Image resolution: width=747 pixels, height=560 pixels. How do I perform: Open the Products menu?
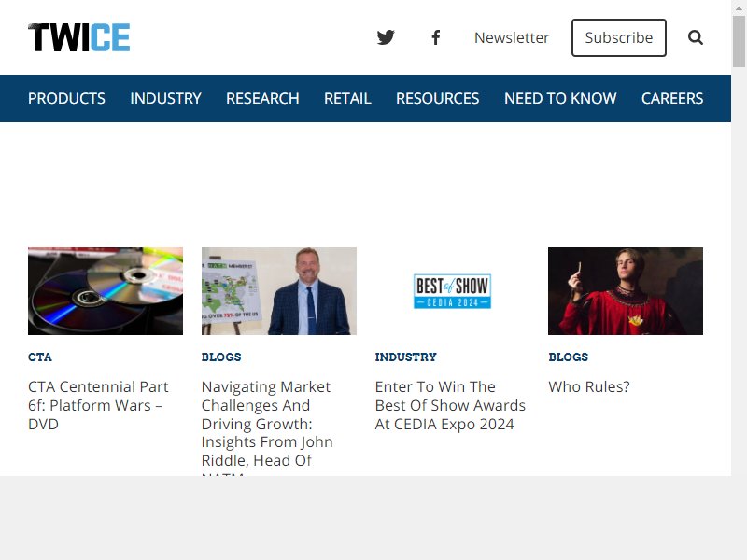coord(66,98)
